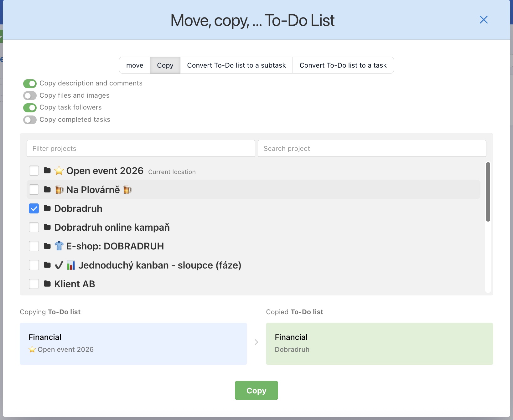The width and height of the screenshot is (513, 420).
Task: Enable Copy files and images toggle
Action: (x=30, y=95)
